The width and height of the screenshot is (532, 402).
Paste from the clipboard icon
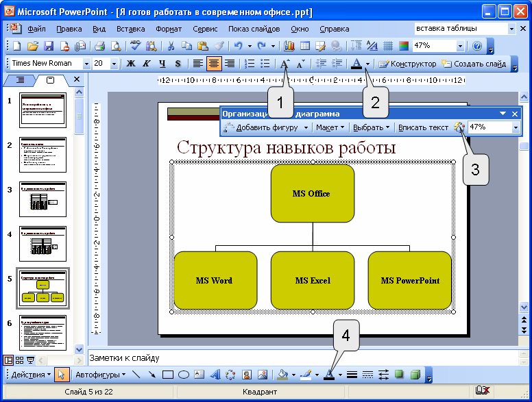click(x=202, y=46)
